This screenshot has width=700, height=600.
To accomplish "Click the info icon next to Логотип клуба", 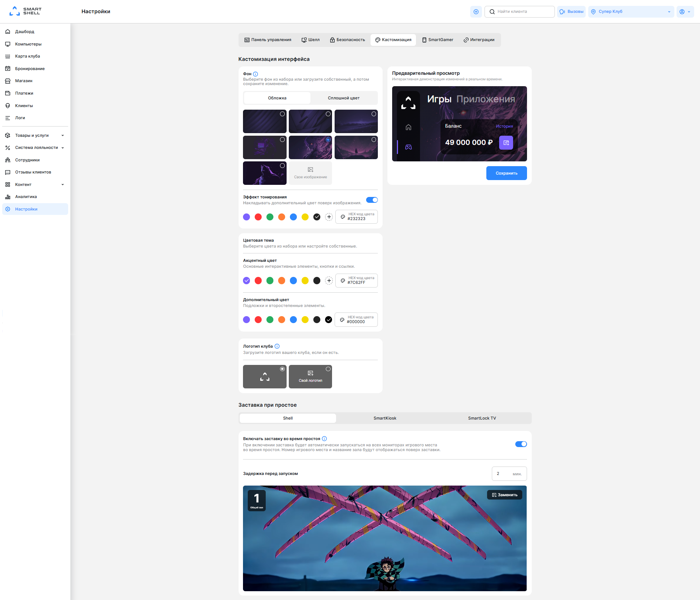I will point(277,346).
